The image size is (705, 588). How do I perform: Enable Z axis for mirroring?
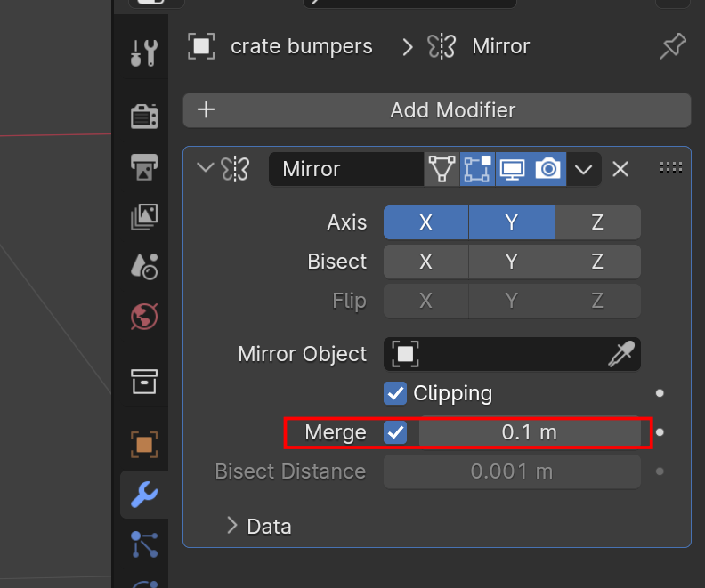pyautogui.click(x=597, y=222)
